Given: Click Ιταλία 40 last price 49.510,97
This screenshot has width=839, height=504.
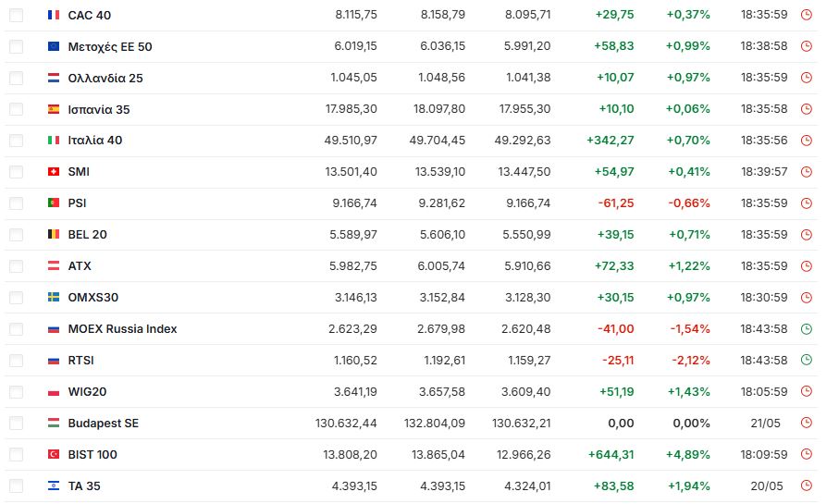Looking at the screenshot, I should point(351,141).
